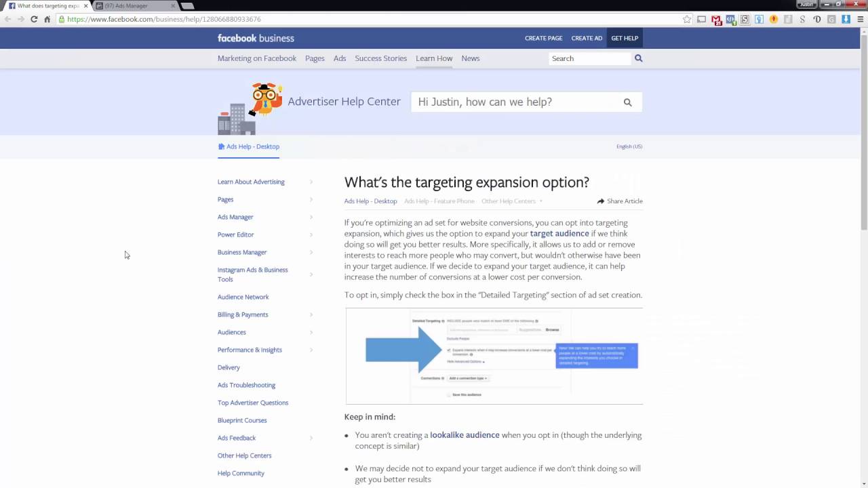This screenshot has width=868, height=488.
Task: Open Marketing on Facebook menu
Action: [257, 58]
